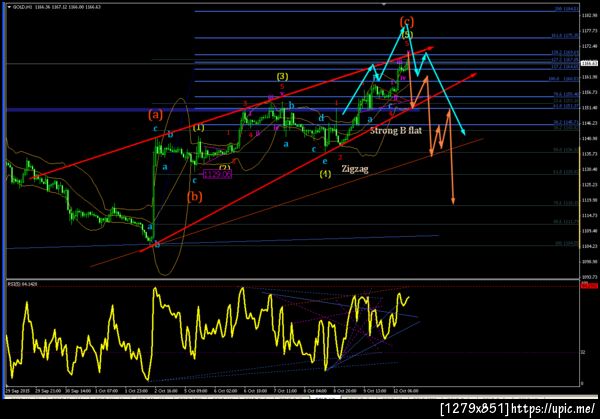Click the 1177.73 value on price scale
600x419 pixels.
(590, 31)
